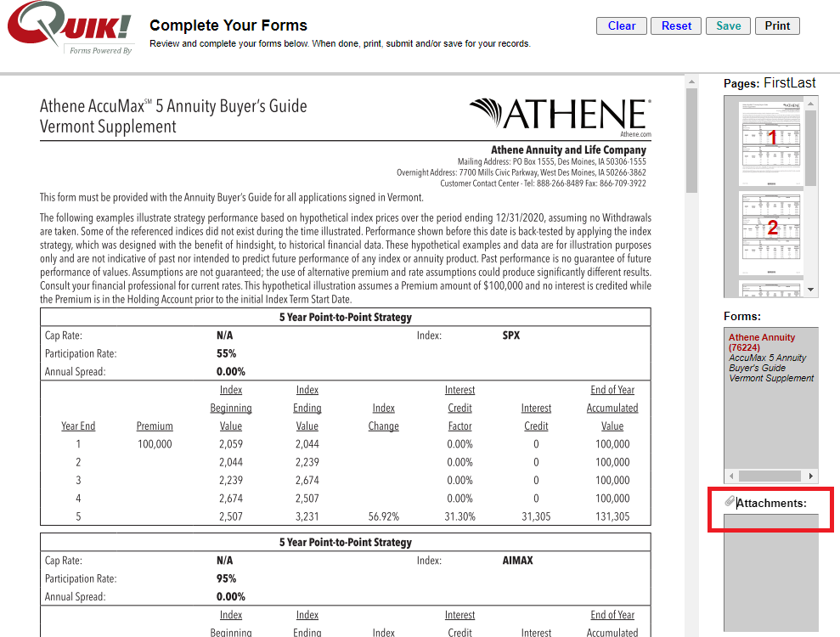Click the right arrow on the Forms panel scrollbar
The height and width of the screenshot is (637, 840).
pos(811,476)
